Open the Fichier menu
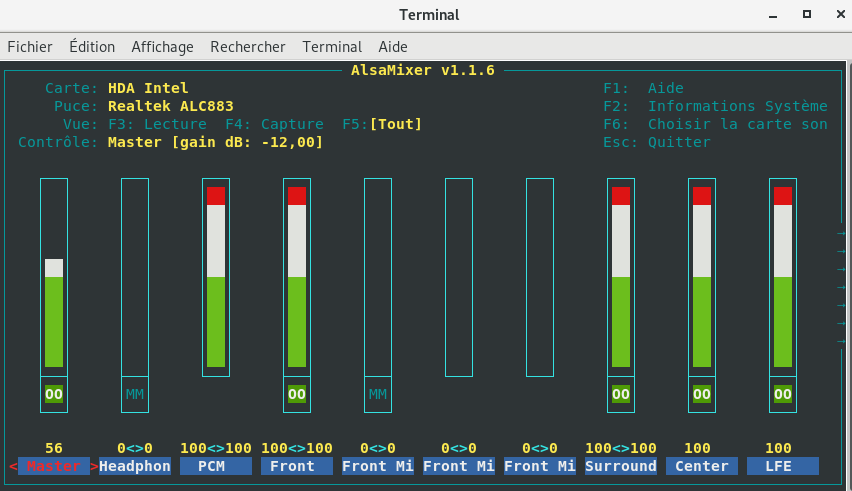 tap(30, 47)
